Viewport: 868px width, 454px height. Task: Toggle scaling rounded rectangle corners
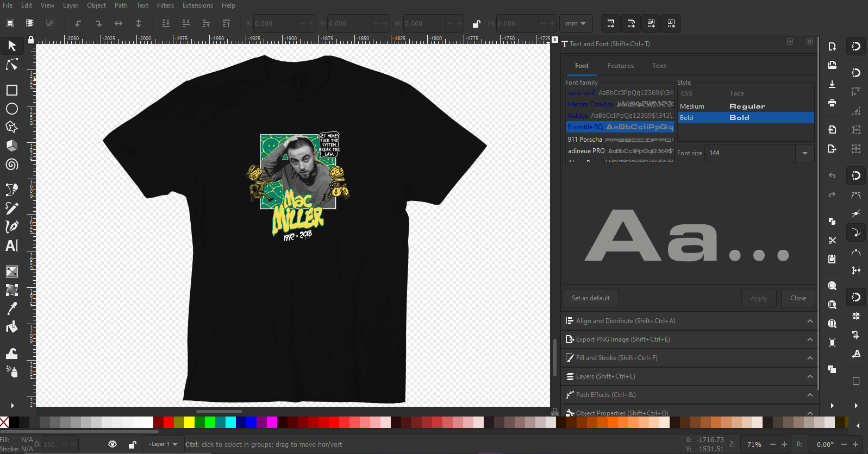[x=631, y=23]
